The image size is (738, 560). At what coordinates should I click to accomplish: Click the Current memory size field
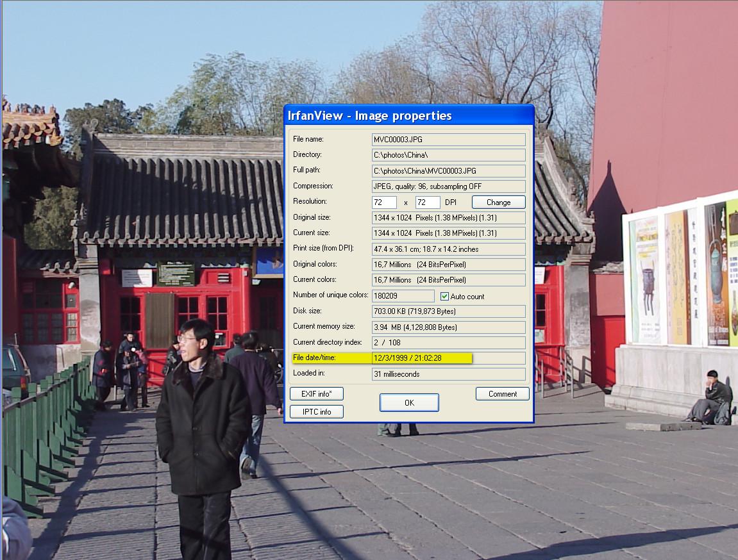tap(448, 327)
